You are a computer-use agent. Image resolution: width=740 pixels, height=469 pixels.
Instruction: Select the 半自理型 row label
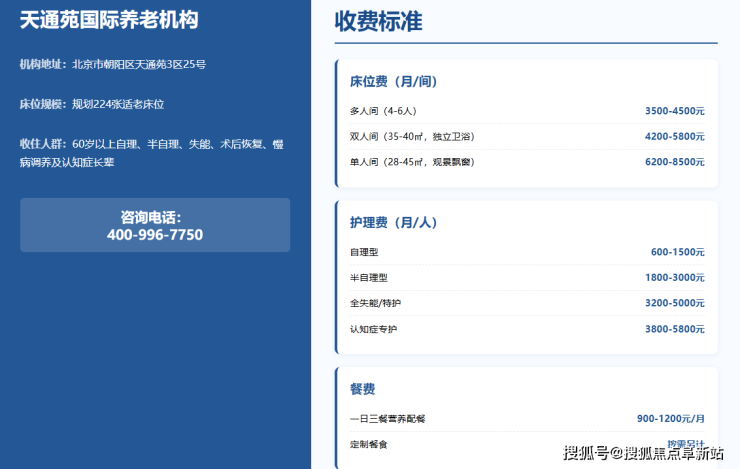pos(369,278)
